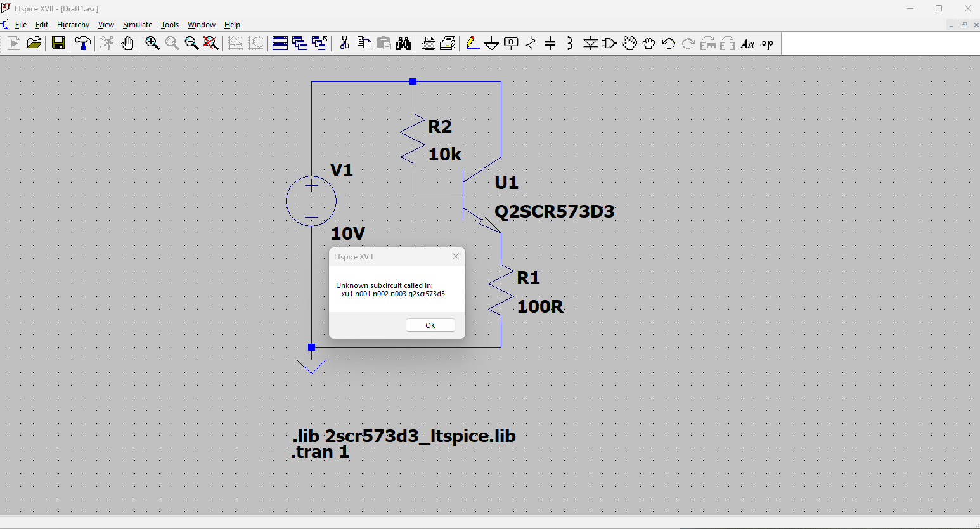The width and height of the screenshot is (980, 529).
Task: Click the U1 reference designator
Action: (506, 183)
